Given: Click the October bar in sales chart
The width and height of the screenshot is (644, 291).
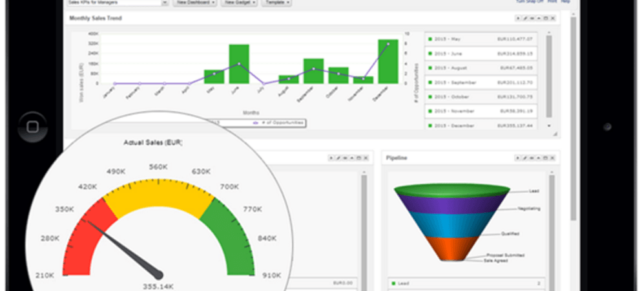Looking at the screenshot, I should (338, 75).
